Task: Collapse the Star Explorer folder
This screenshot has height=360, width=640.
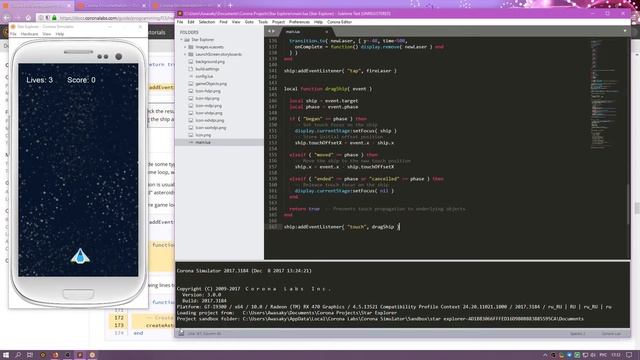Action: [x=182, y=40]
